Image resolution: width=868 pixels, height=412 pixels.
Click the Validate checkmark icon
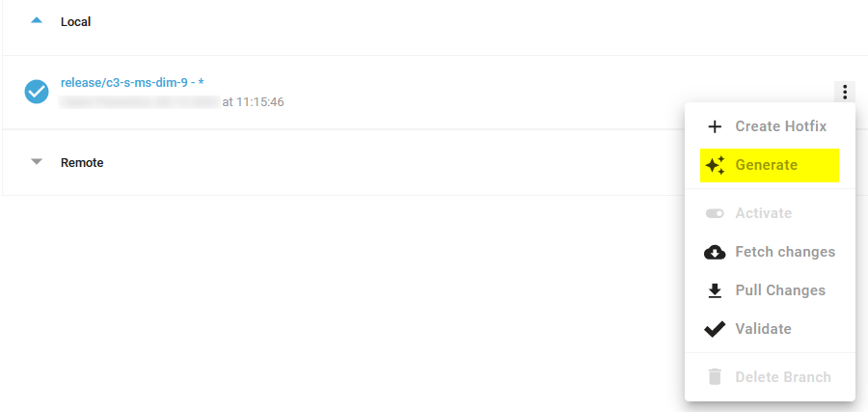click(715, 329)
